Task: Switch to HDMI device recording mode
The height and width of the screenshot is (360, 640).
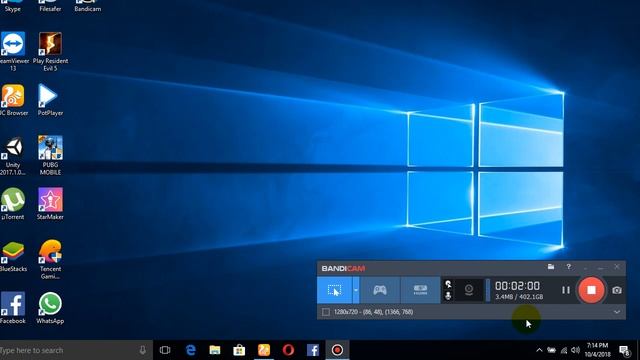Action: point(420,290)
